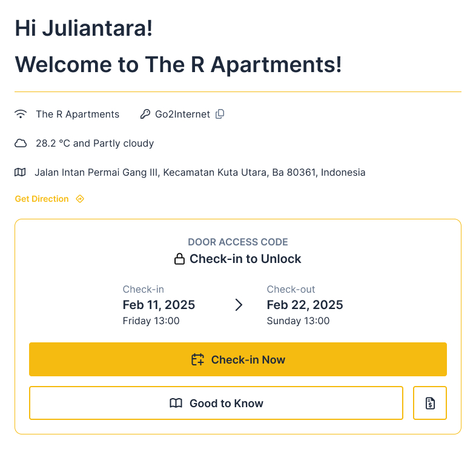Click the calendar icon on Check-in Now
Image resolution: width=476 pixels, height=449 pixels.
(197, 360)
